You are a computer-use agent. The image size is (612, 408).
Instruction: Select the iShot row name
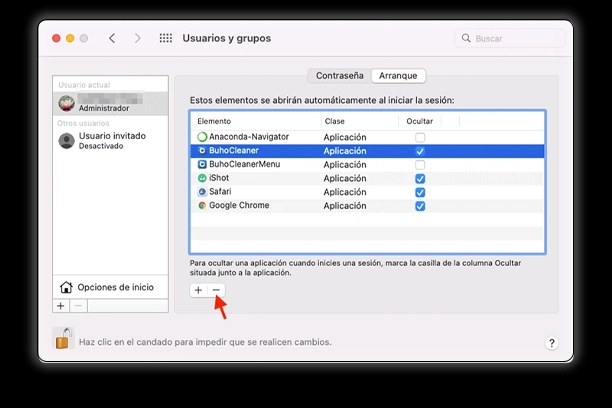[219, 178]
